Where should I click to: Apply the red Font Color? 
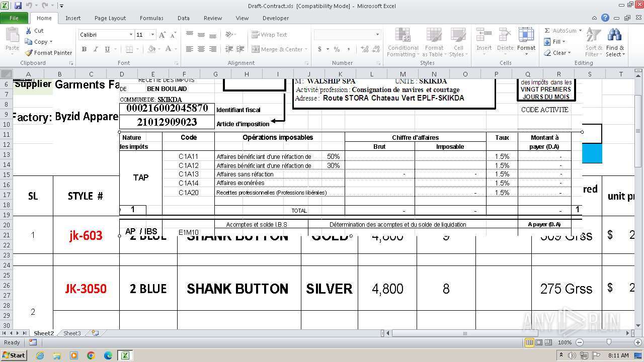click(168, 49)
